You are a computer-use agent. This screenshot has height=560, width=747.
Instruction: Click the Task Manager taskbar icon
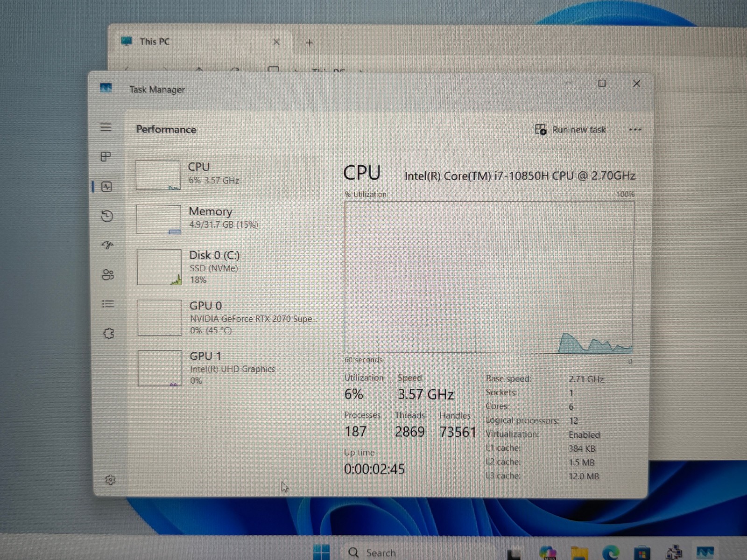coord(705,553)
